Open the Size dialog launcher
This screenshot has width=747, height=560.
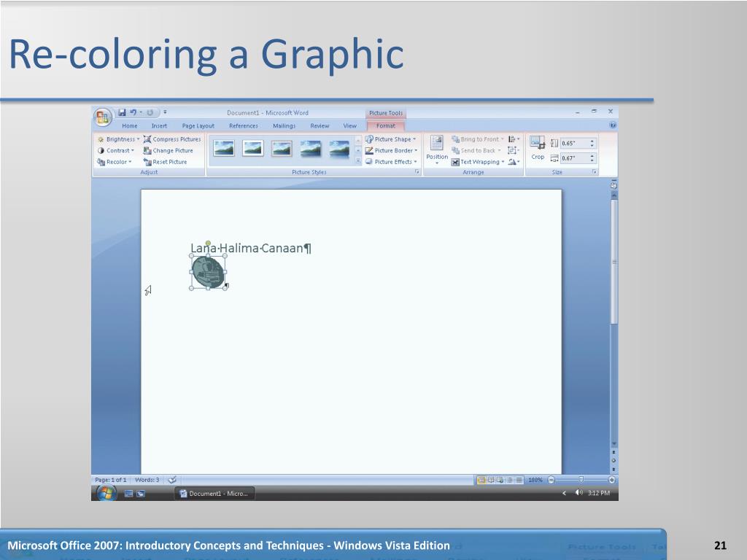click(x=595, y=172)
